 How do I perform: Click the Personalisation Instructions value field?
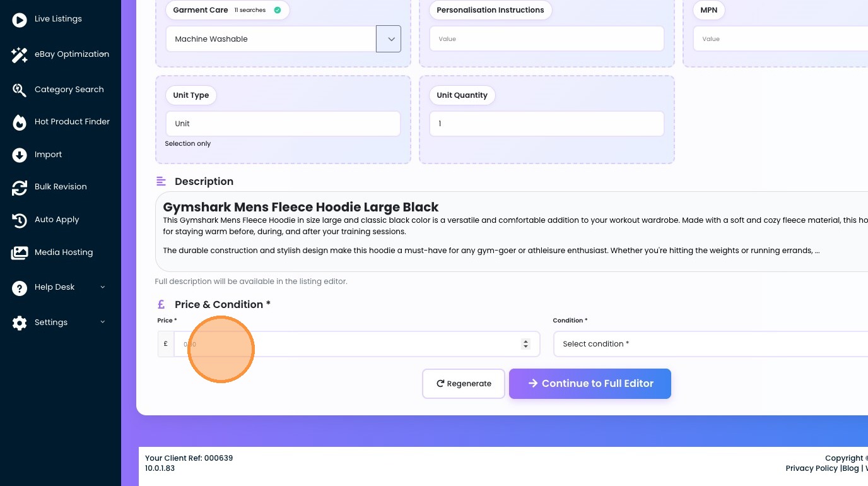(546, 39)
